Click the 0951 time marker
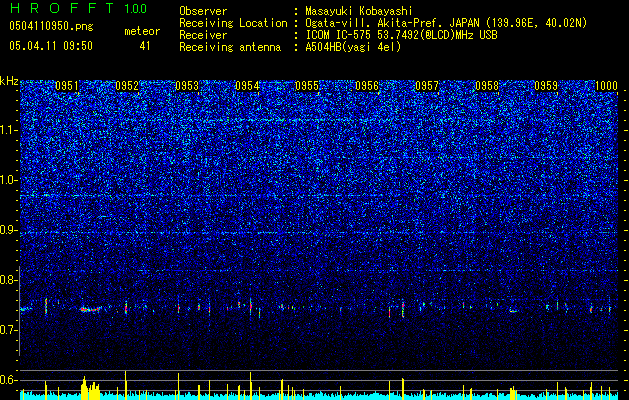Image resolution: width=629 pixels, height=400 pixels. [67, 86]
